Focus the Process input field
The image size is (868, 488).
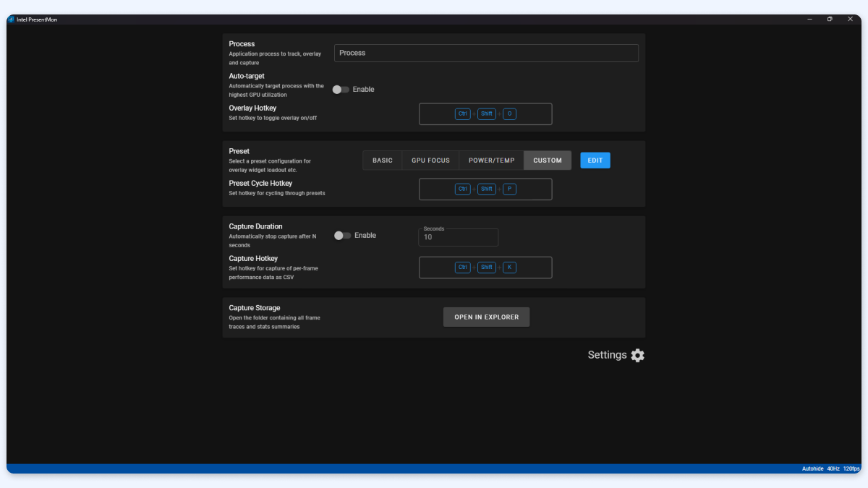[486, 53]
